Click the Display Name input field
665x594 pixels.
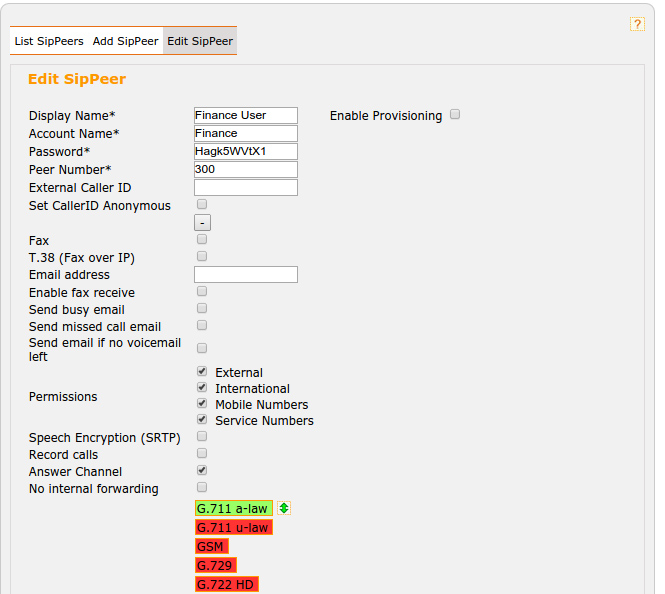(246, 115)
